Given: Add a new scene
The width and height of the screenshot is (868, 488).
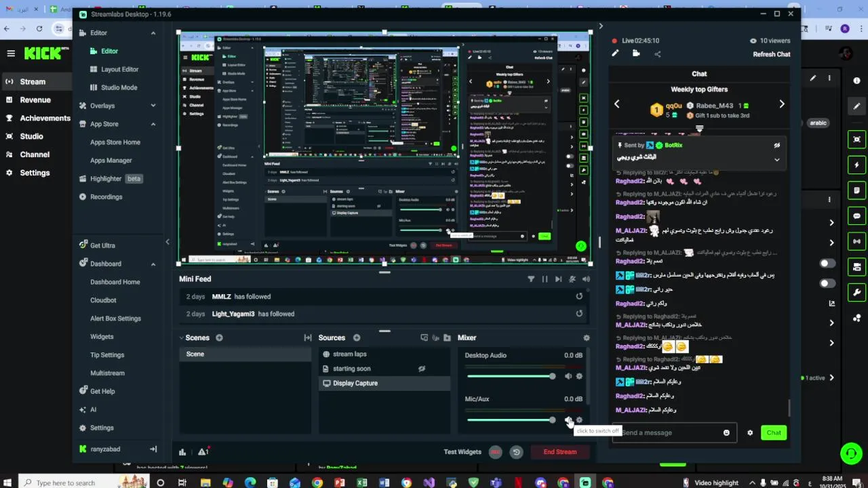Looking at the screenshot, I should (219, 338).
